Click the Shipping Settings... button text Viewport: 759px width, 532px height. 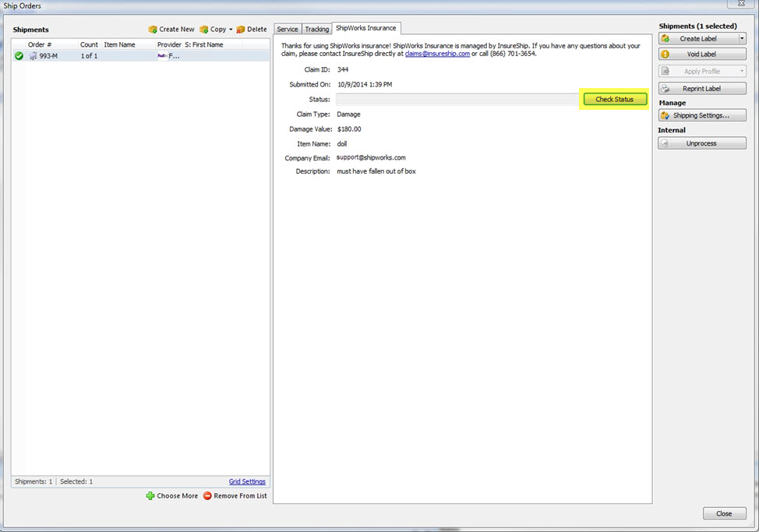coord(701,115)
